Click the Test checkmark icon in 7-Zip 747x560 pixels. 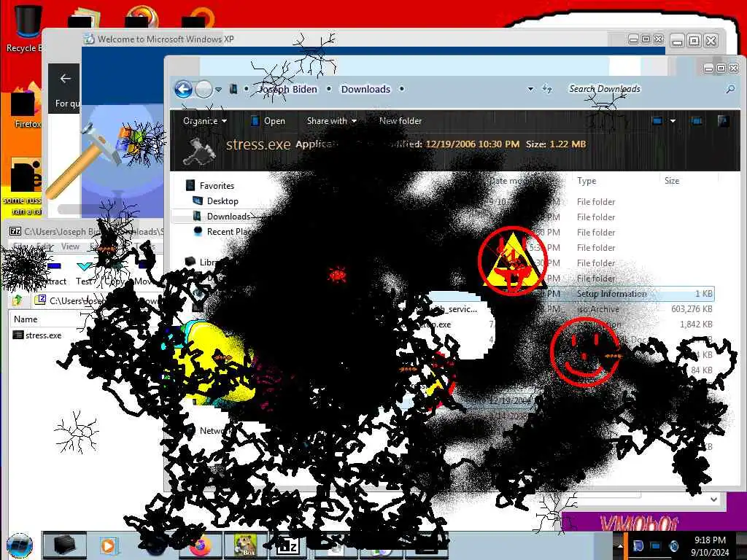point(85,265)
